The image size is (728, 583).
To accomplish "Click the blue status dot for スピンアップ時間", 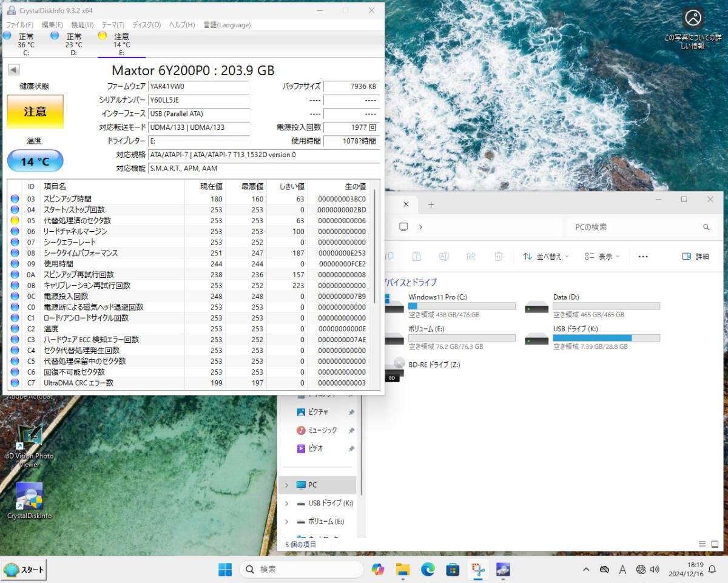I will click(x=15, y=199).
